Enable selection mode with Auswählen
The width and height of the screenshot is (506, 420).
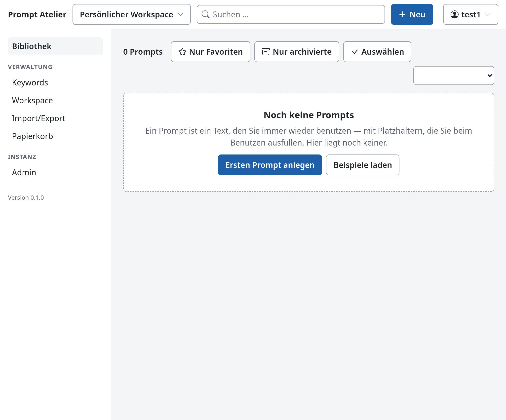click(x=377, y=52)
